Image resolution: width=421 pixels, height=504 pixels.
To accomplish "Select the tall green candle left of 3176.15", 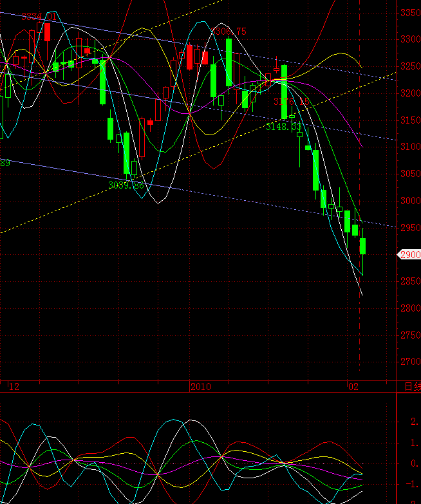I will [x=284, y=92].
